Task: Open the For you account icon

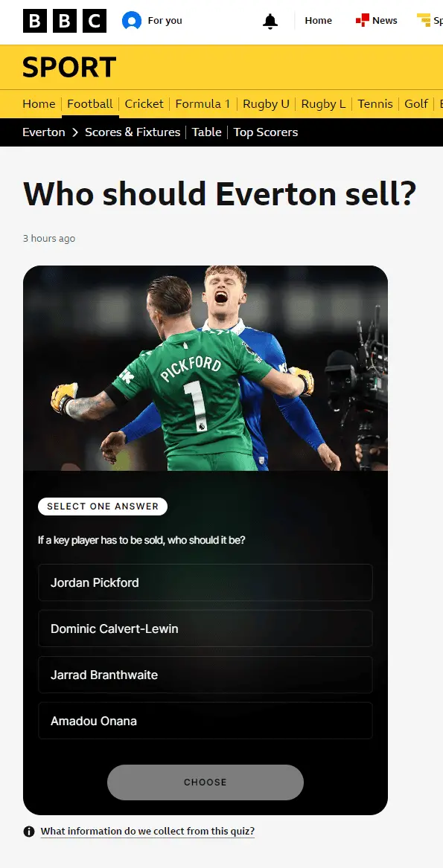Action: (131, 21)
